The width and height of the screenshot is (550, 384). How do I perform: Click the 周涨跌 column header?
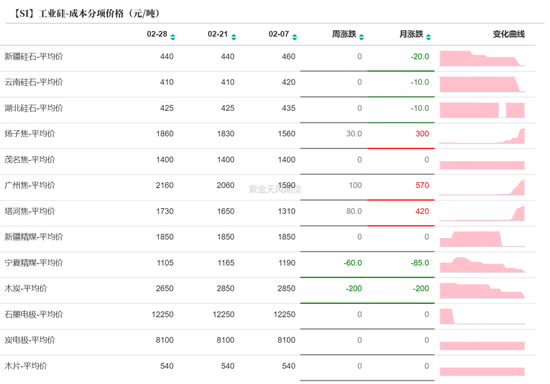(344, 34)
